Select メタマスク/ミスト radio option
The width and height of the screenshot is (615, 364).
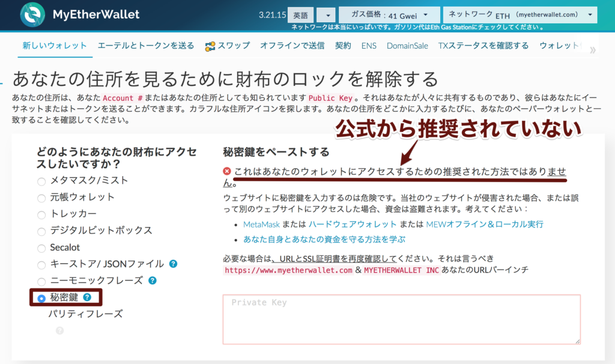click(41, 181)
